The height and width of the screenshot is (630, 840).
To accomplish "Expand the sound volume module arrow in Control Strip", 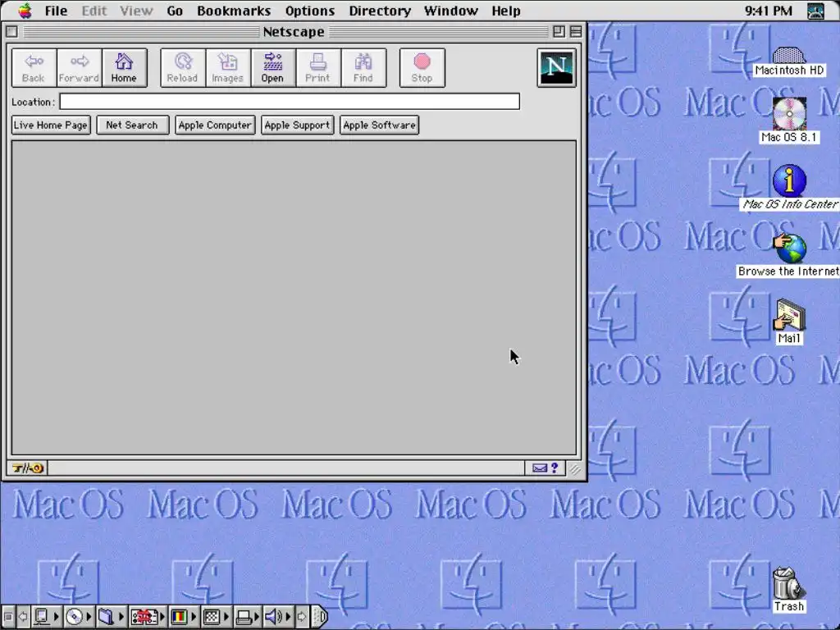I will coord(288,617).
